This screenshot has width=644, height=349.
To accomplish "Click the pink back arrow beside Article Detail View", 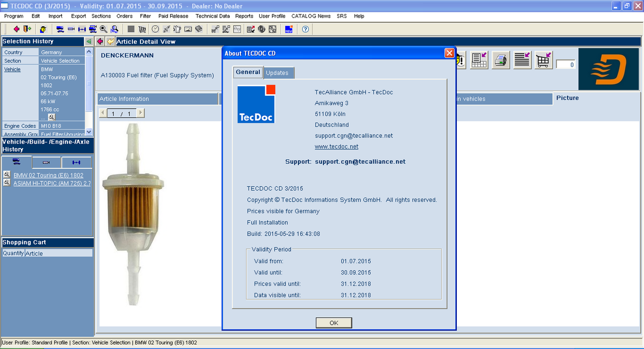I will pyautogui.click(x=100, y=41).
